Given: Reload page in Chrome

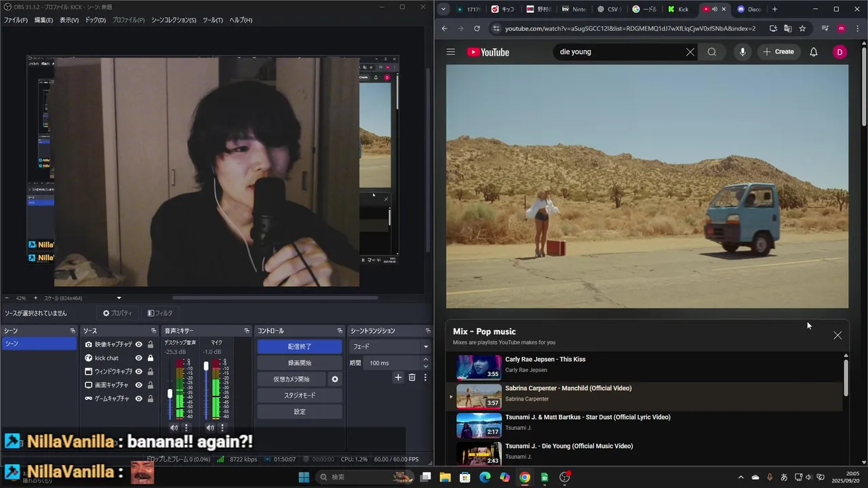Looking at the screenshot, I should tap(477, 28).
